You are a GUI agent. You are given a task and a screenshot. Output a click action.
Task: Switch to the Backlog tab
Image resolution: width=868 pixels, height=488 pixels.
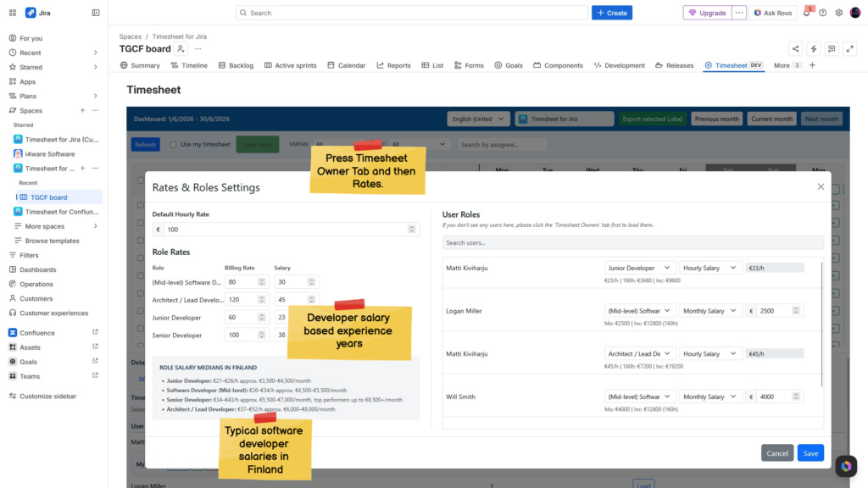(x=236, y=65)
